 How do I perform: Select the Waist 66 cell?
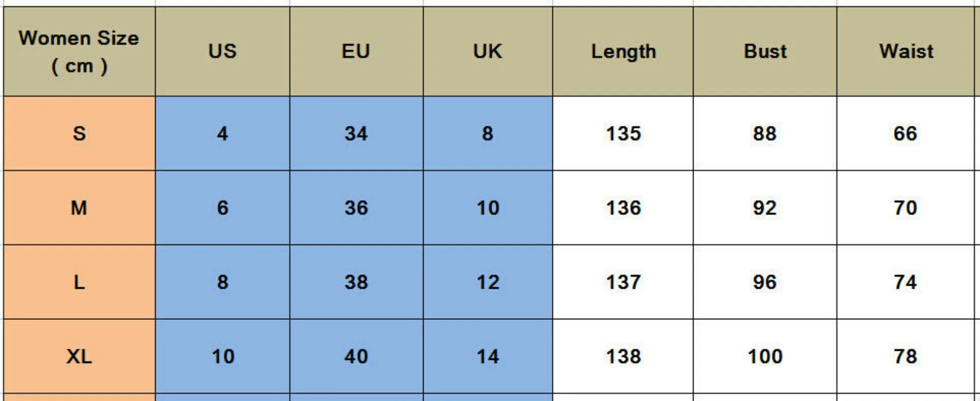[905, 133]
